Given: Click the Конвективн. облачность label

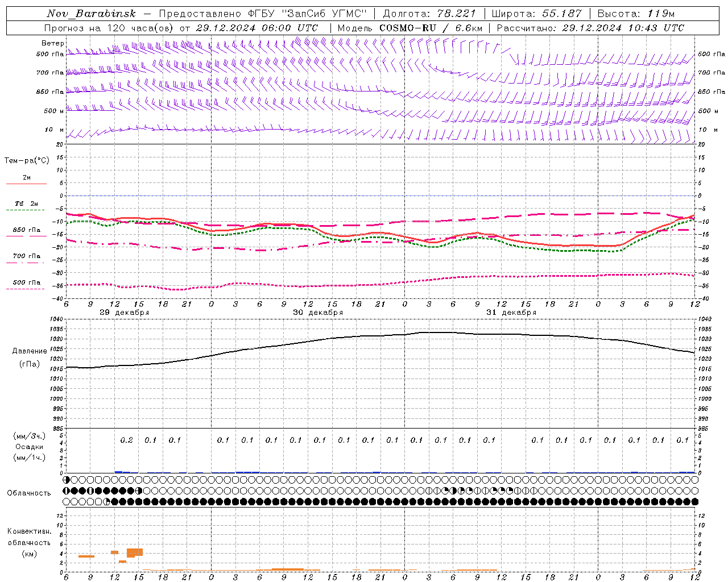Looking at the screenshot, I should pos(30,537).
